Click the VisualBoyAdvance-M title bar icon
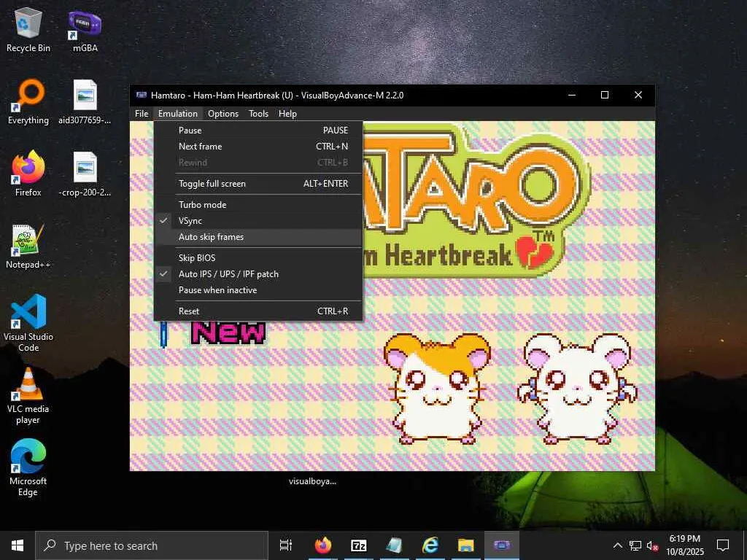The image size is (747, 560). (x=141, y=95)
